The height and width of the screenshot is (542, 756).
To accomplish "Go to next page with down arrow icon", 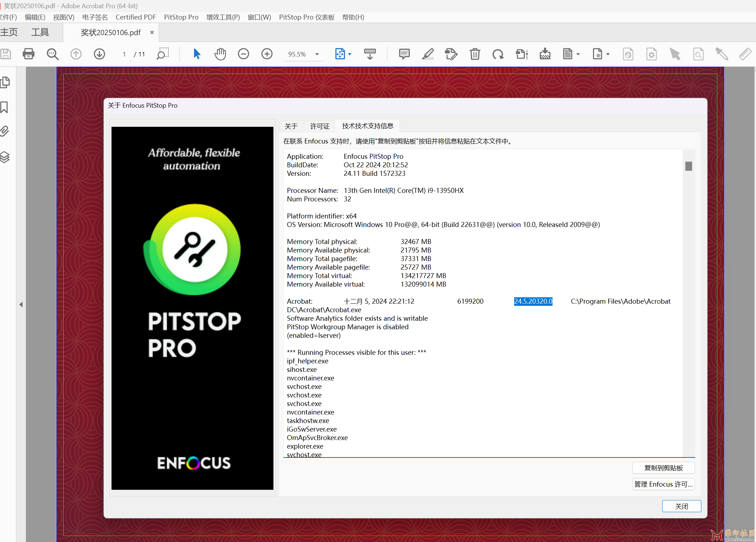I will (99, 54).
